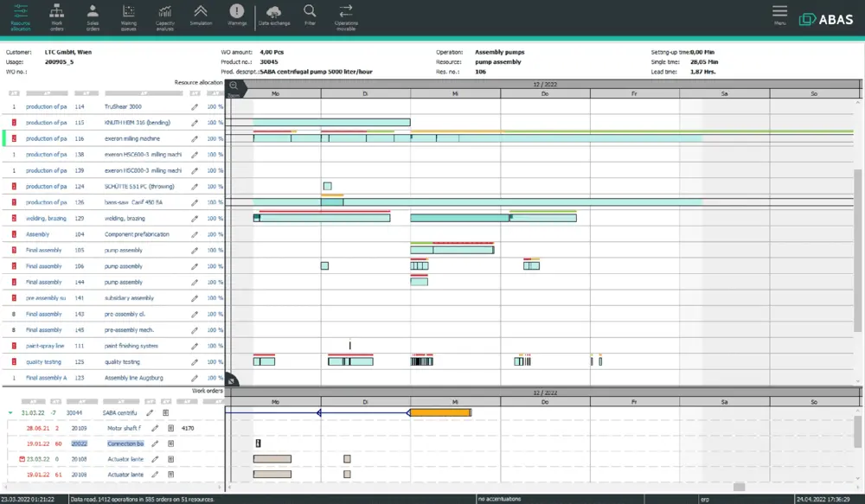Select pump assembly 144 operation block
Image resolution: width=865 pixels, height=504 pixels.
(419, 282)
